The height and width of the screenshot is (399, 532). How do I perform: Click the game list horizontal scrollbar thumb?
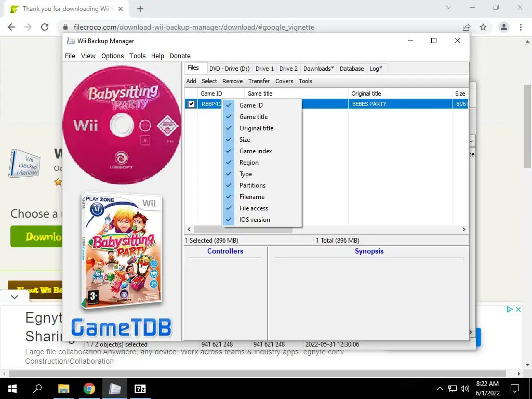coord(243,229)
